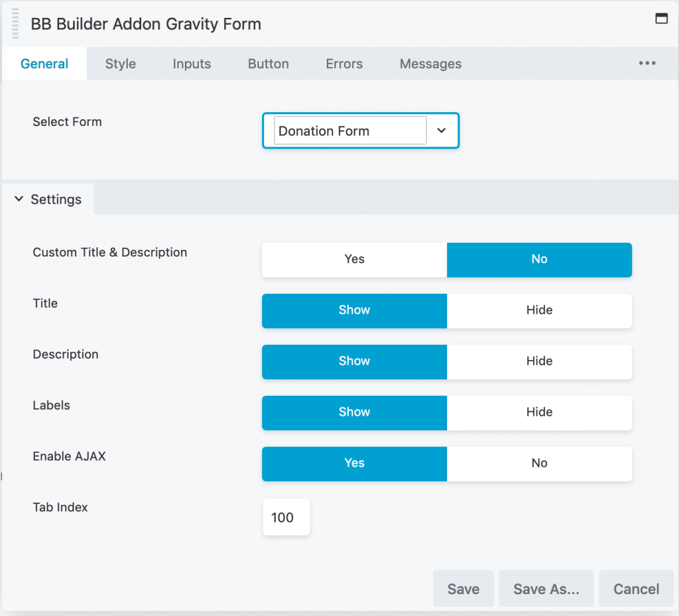
Task: Click the Tab Index label
Action: 60,507
